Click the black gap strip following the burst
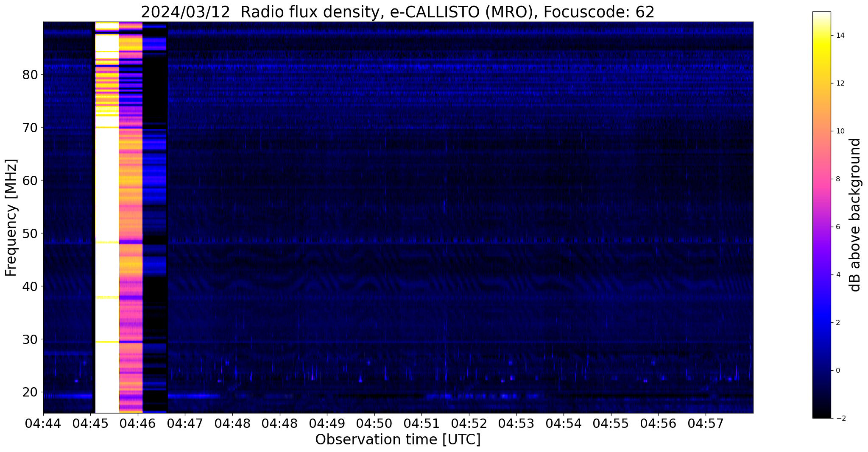 tap(155, 217)
